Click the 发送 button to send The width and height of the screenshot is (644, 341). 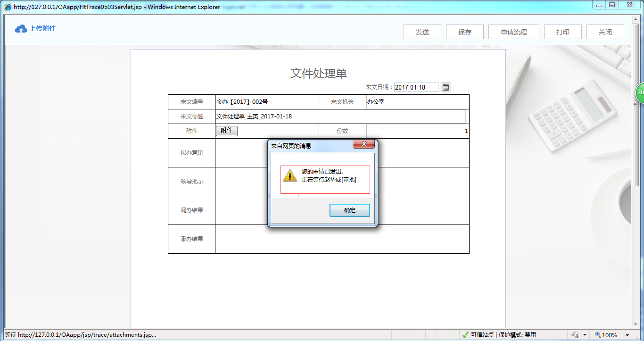422,32
